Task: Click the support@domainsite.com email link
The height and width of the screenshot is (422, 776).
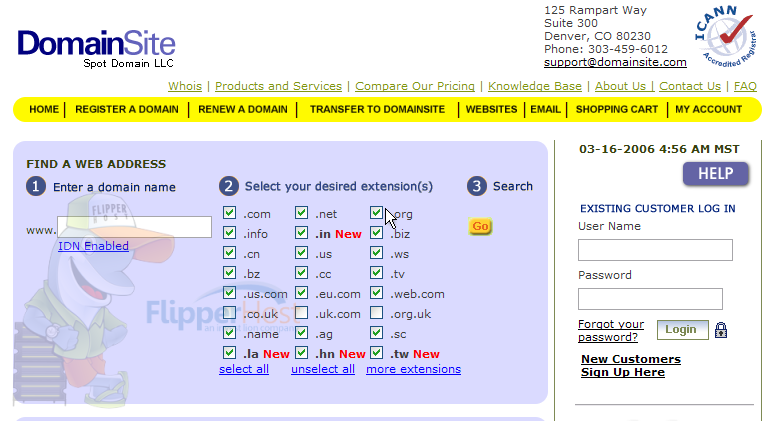Action: click(x=615, y=62)
